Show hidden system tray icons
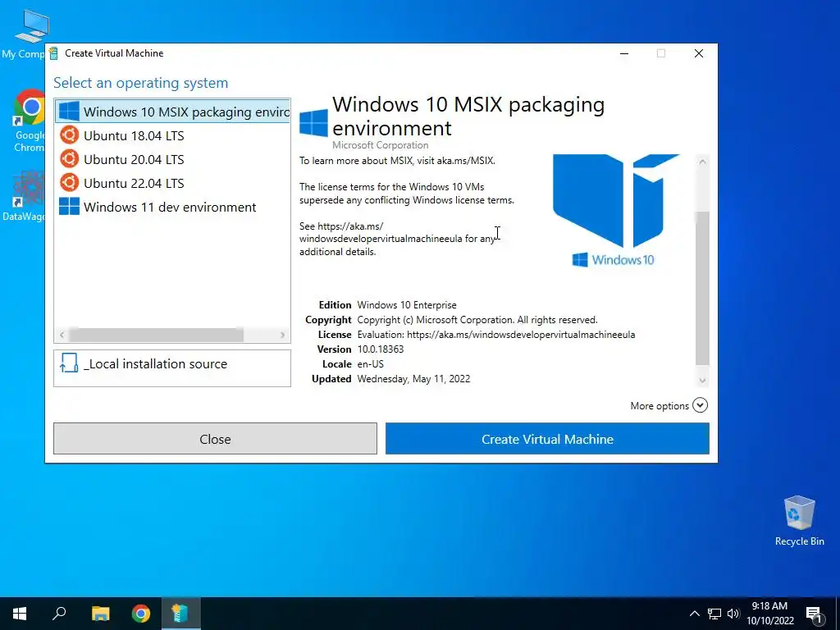Image resolution: width=840 pixels, height=630 pixels. [x=694, y=614]
